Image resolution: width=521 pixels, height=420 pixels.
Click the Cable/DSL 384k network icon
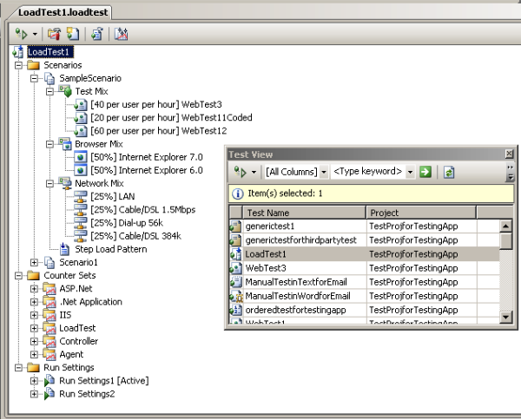[81, 236]
